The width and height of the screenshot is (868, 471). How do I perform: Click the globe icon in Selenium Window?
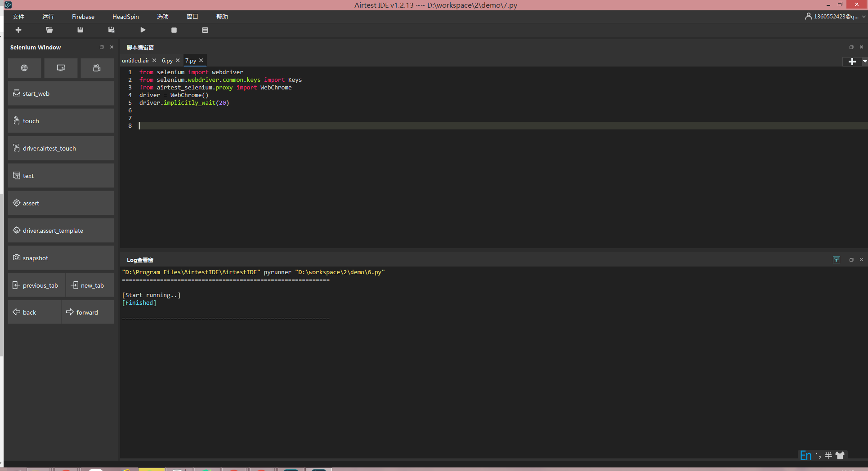pos(24,68)
